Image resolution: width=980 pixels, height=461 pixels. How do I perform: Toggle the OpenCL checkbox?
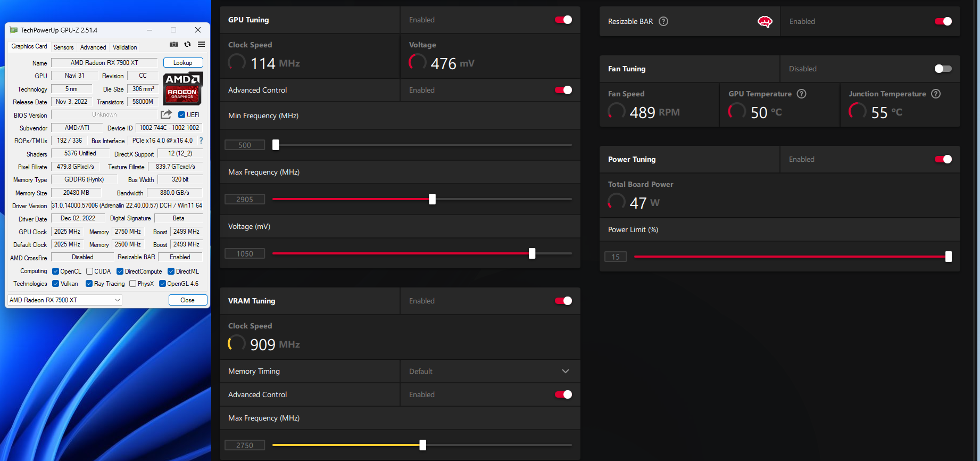click(x=55, y=271)
